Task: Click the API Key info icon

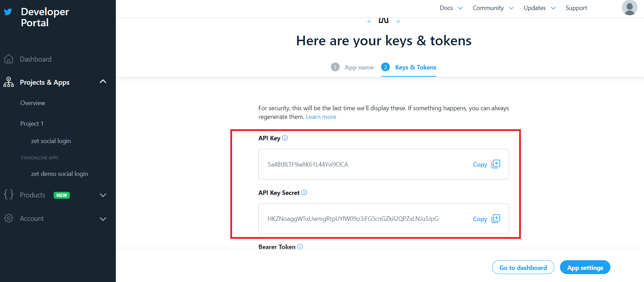Action: [285, 138]
